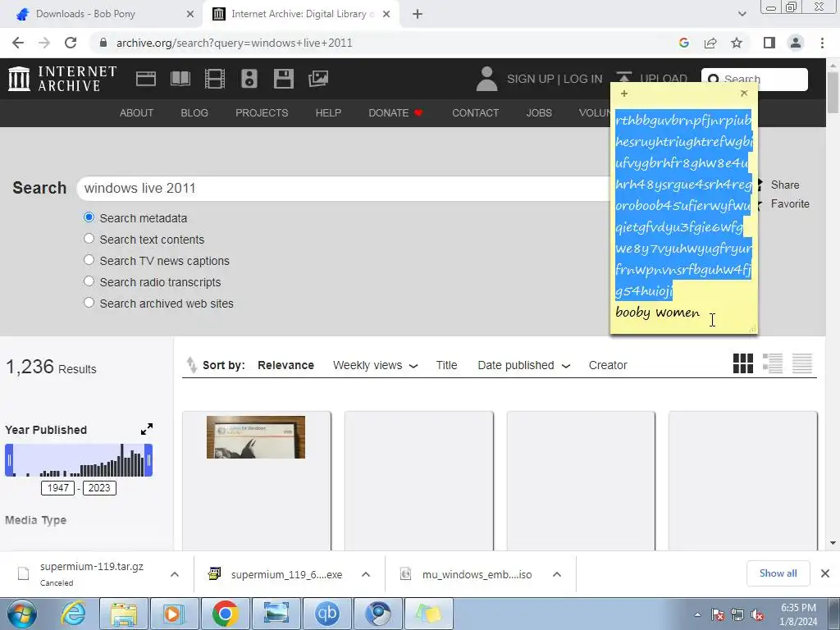Expand options for mu_windows_emb iso download
The image size is (840, 630).
[x=557, y=574]
